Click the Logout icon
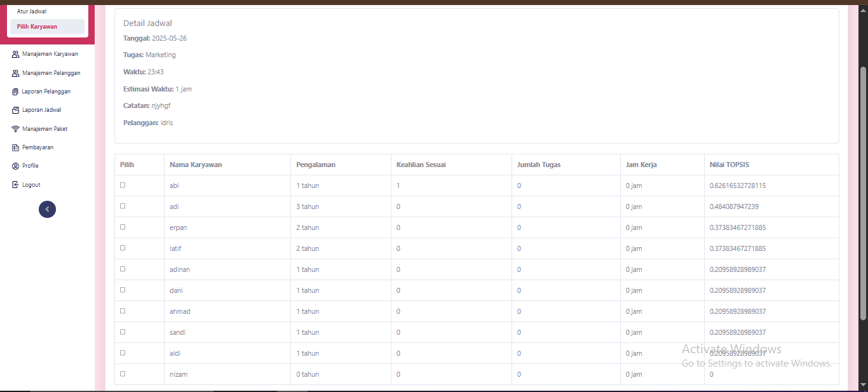Viewport: 868px width, 392px height. coord(15,185)
